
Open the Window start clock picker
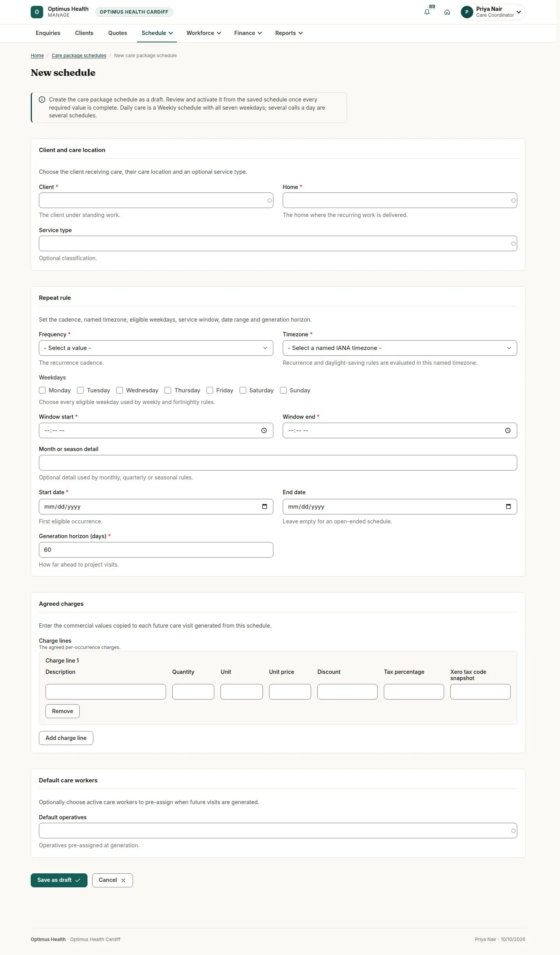264,430
